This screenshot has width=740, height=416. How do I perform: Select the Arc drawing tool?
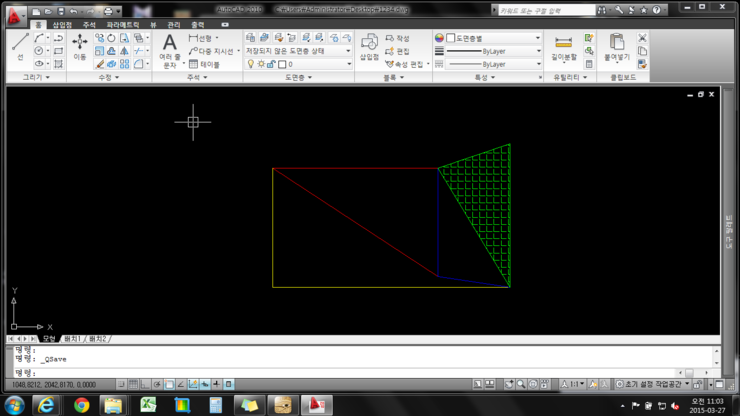(x=39, y=38)
